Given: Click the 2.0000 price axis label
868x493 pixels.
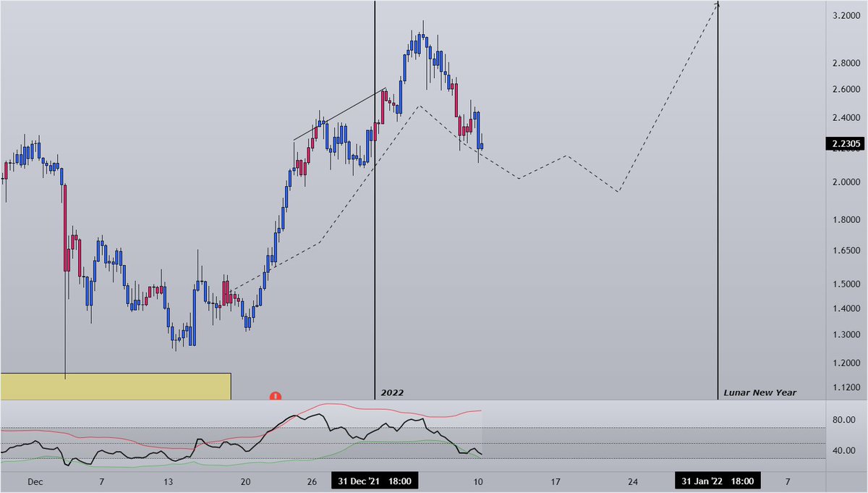Looking at the screenshot, I should [846, 182].
